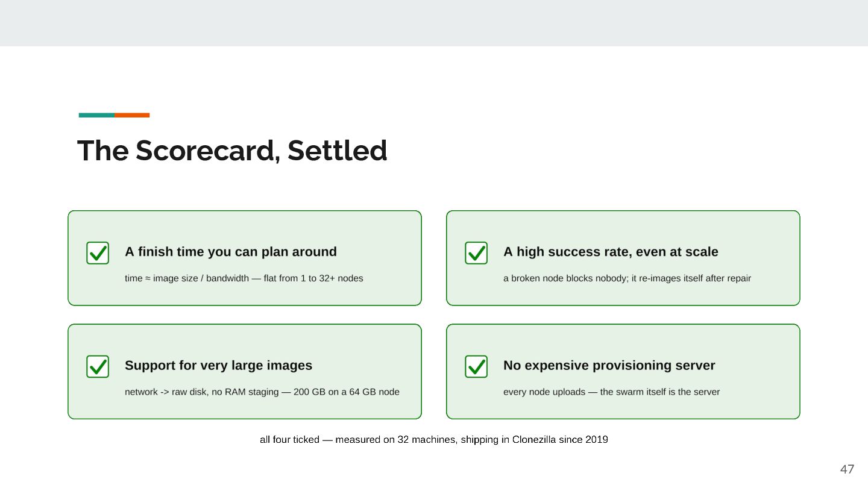The width and height of the screenshot is (868, 488).
Task: Click the checkmark beside 'Support for very large images'
Action: (98, 366)
